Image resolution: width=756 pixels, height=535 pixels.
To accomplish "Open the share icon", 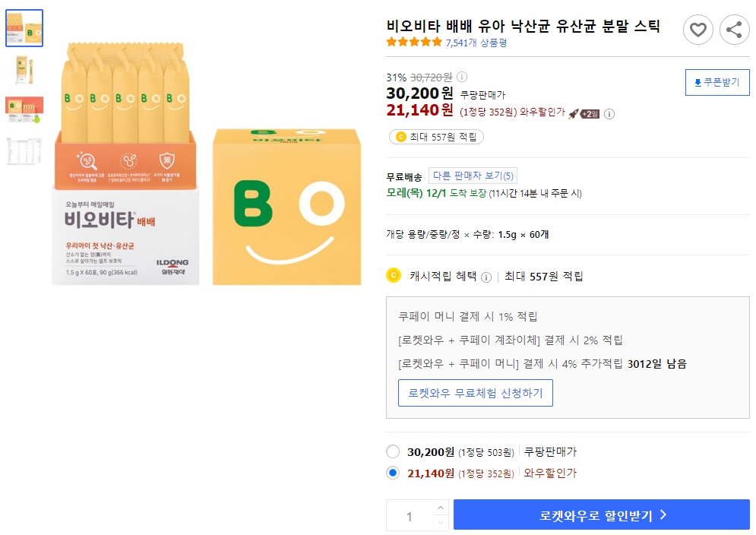I will pos(734,30).
